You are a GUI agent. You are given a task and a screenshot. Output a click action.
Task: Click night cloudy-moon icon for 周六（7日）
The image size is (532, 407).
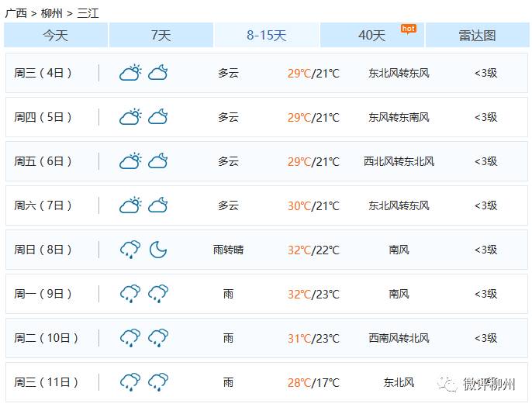click(x=158, y=205)
